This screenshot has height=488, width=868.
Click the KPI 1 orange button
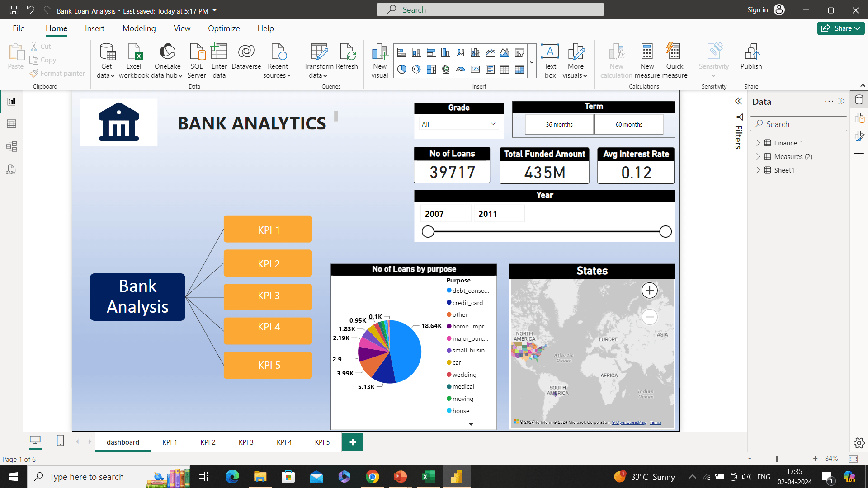pos(268,230)
